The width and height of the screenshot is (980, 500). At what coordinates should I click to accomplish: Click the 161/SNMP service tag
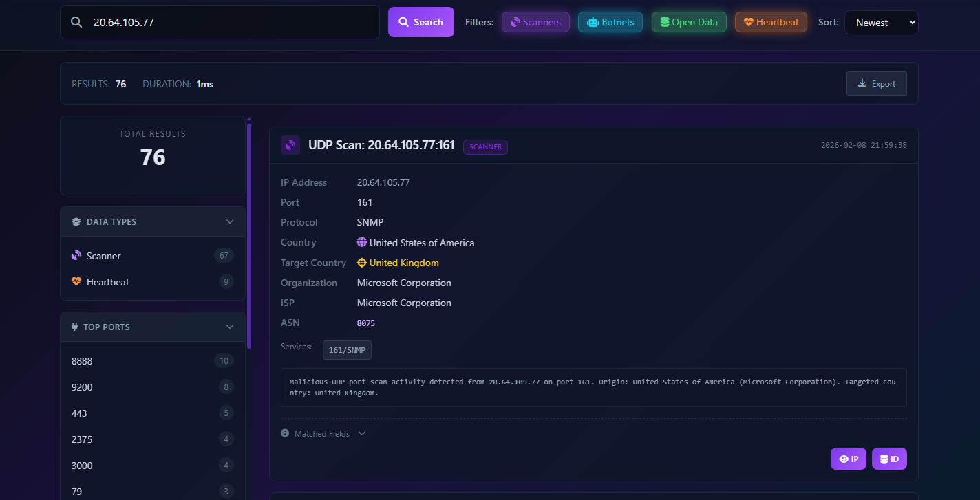[x=347, y=349]
